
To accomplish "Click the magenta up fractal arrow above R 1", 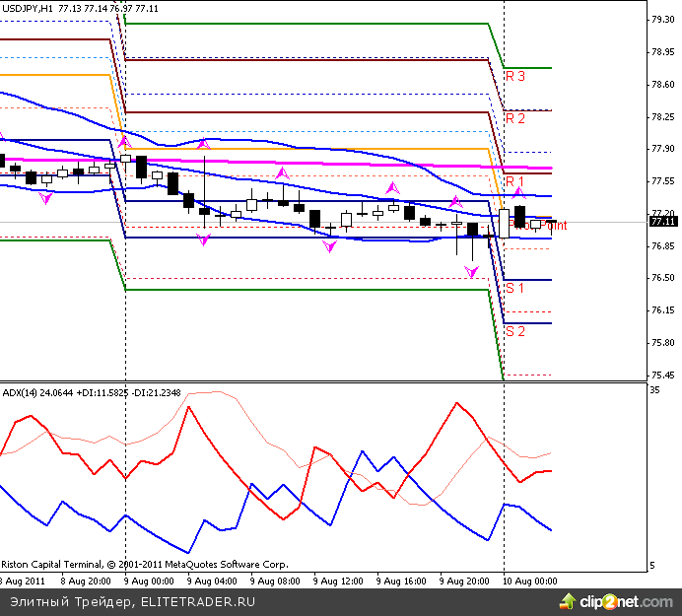I will (x=519, y=191).
